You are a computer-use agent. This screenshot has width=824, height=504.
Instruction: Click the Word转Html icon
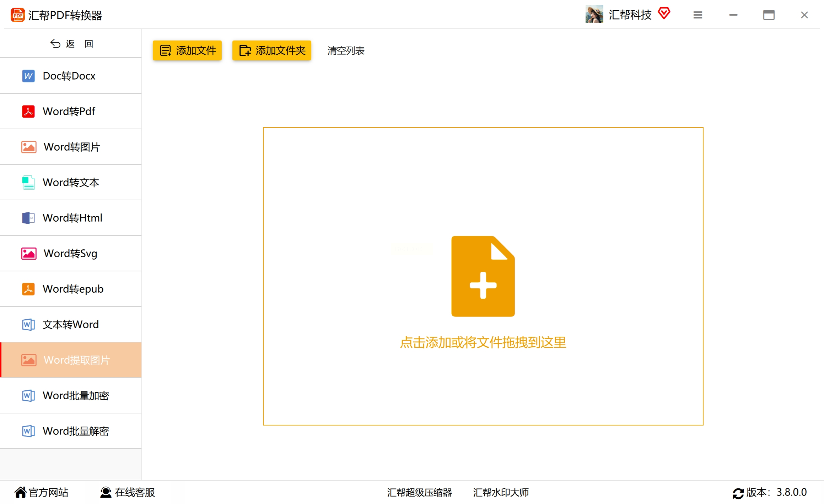(x=28, y=218)
